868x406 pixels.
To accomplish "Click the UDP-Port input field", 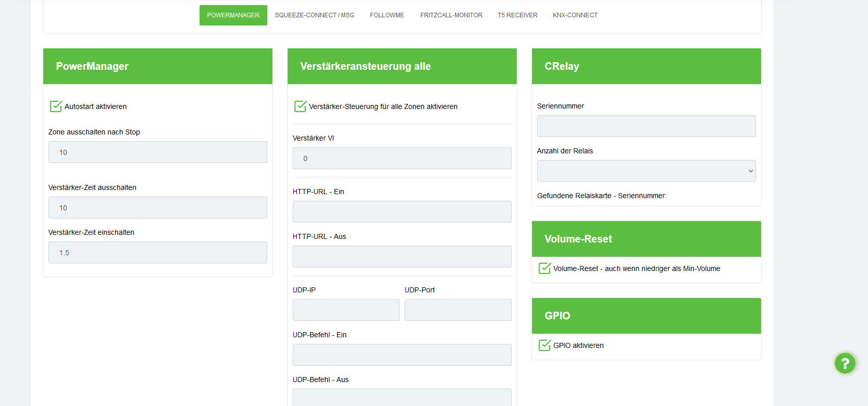I will pos(458,310).
